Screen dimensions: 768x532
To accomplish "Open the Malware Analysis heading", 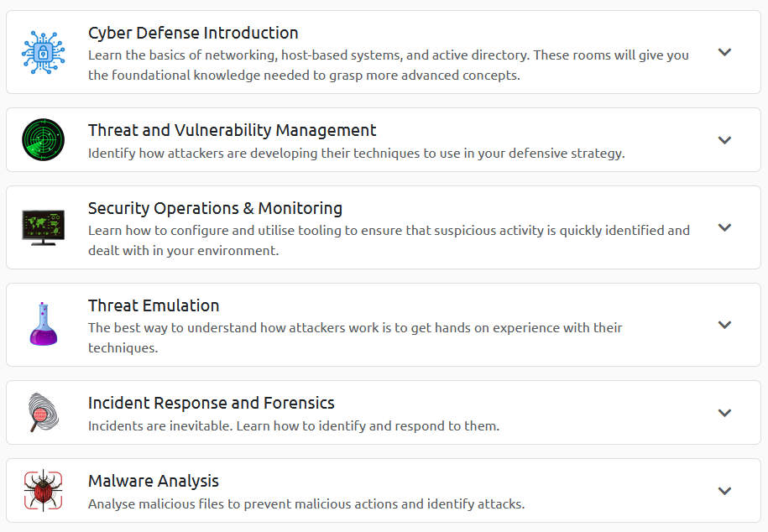I will tap(154, 482).
